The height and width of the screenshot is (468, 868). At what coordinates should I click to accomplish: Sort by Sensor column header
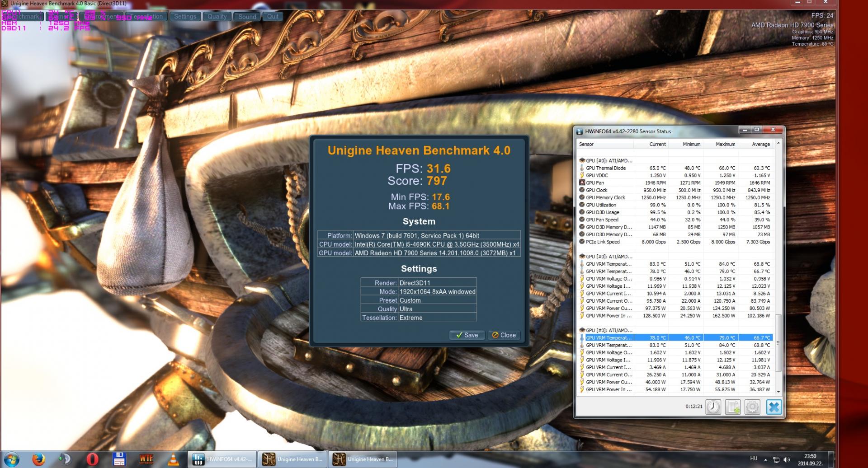(605, 144)
